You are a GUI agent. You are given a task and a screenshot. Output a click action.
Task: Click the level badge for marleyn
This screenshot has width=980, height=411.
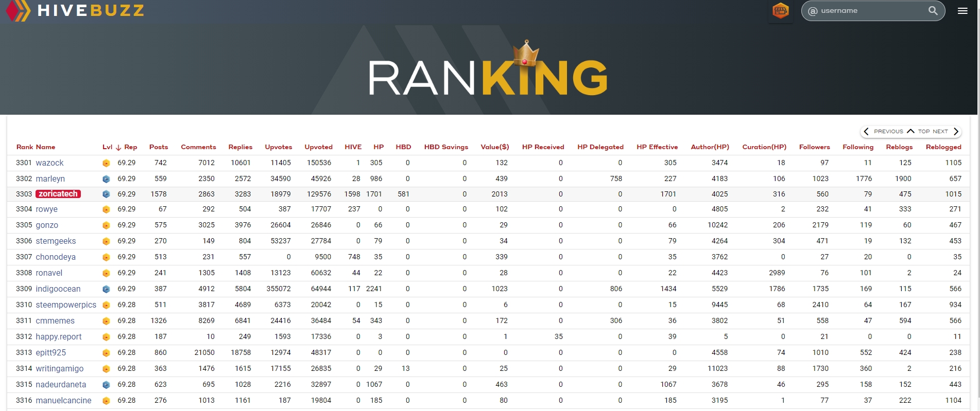tap(106, 179)
